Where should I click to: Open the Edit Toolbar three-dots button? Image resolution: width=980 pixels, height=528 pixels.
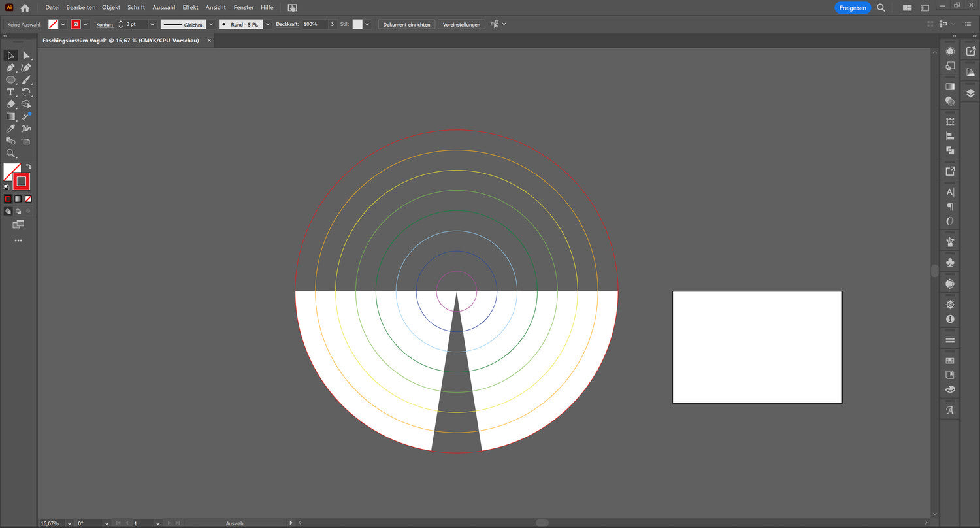18,240
